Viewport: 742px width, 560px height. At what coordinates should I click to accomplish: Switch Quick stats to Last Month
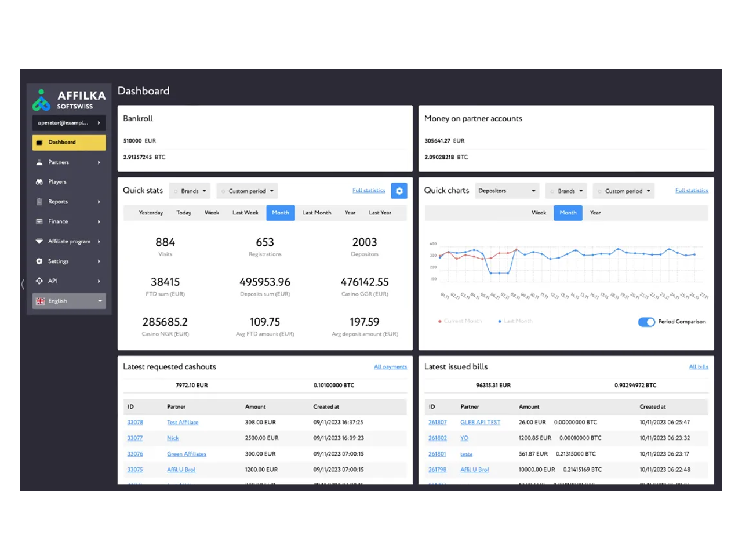[316, 213]
